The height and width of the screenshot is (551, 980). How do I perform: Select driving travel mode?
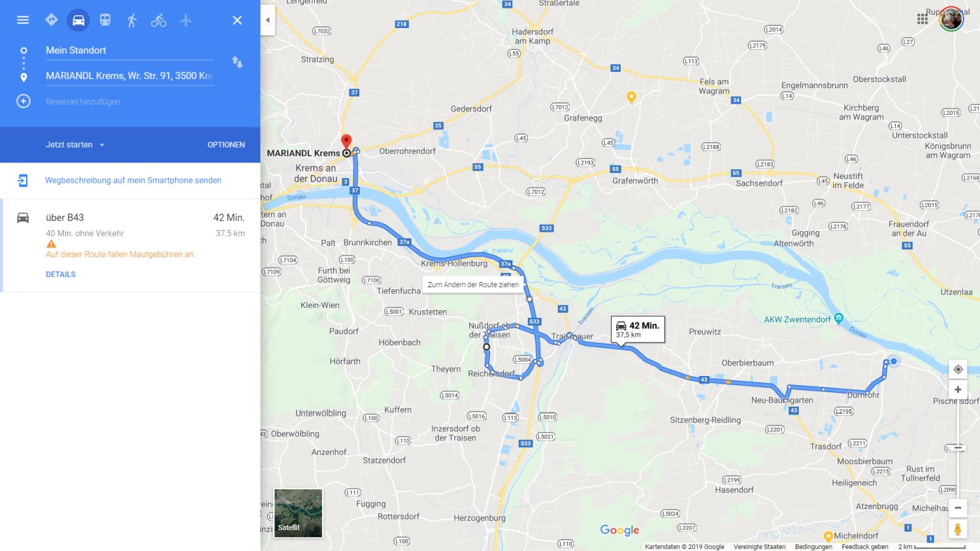[78, 20]
